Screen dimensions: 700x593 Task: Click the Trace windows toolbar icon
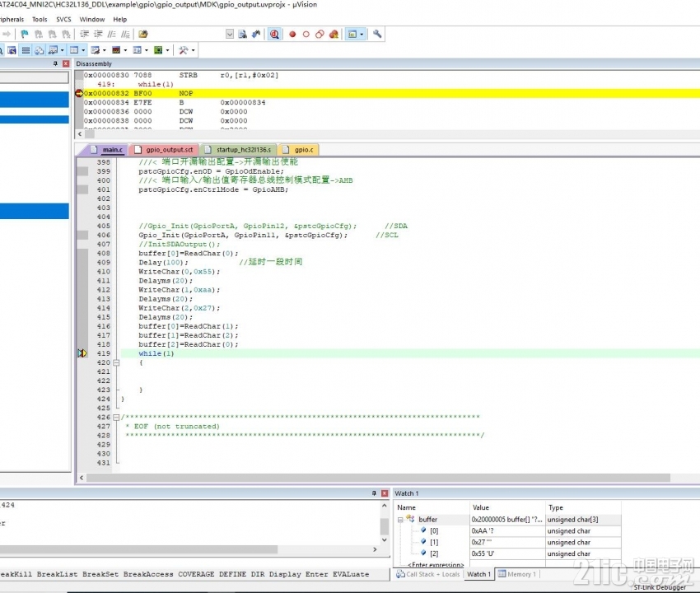click(x=137, y=50)
